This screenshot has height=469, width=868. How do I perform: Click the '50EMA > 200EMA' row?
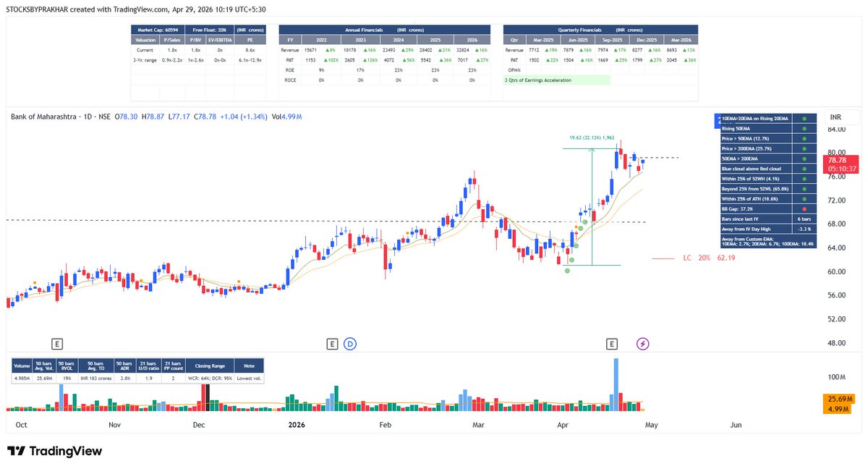click(x=769, y=158)
